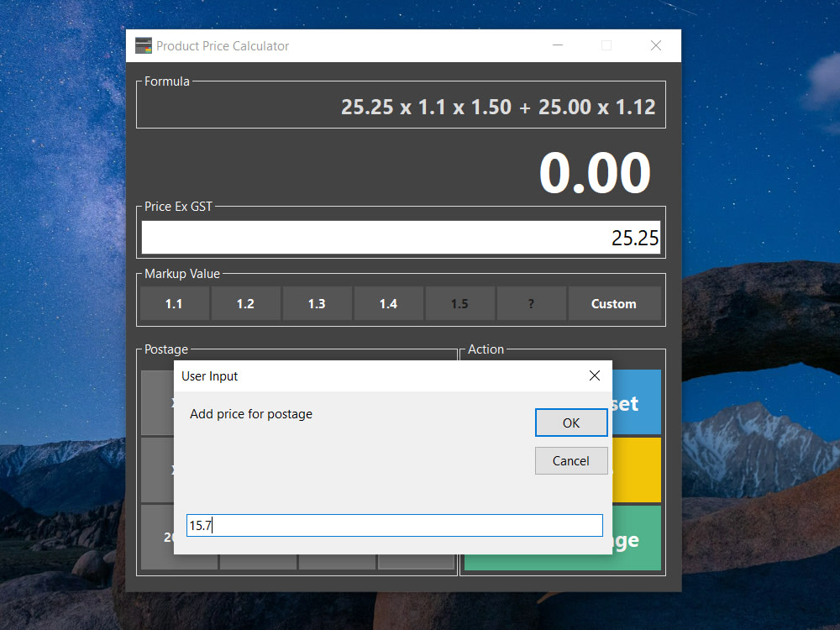
Task: Cancel the postage price dialog
Action: pos(571,460)
